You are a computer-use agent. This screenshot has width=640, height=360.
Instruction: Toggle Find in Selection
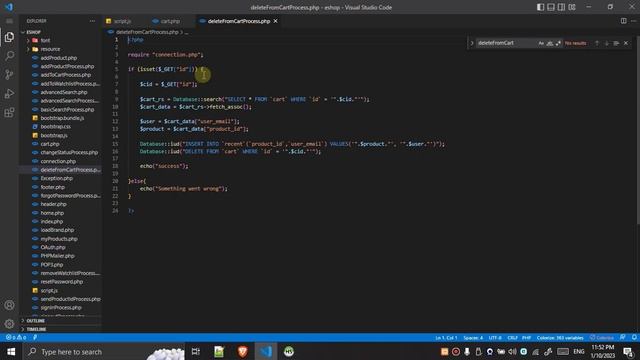pyautogui.click(x=616, y=43)
